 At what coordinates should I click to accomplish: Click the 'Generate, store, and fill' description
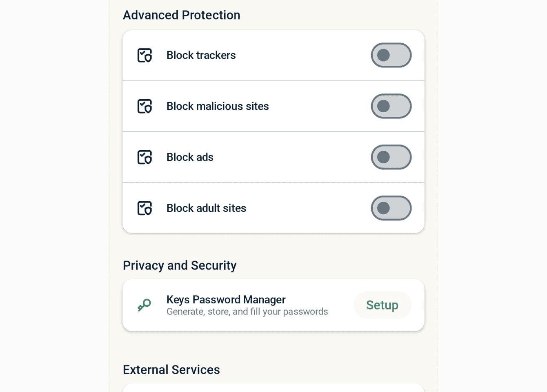click(x=247, y=312)
